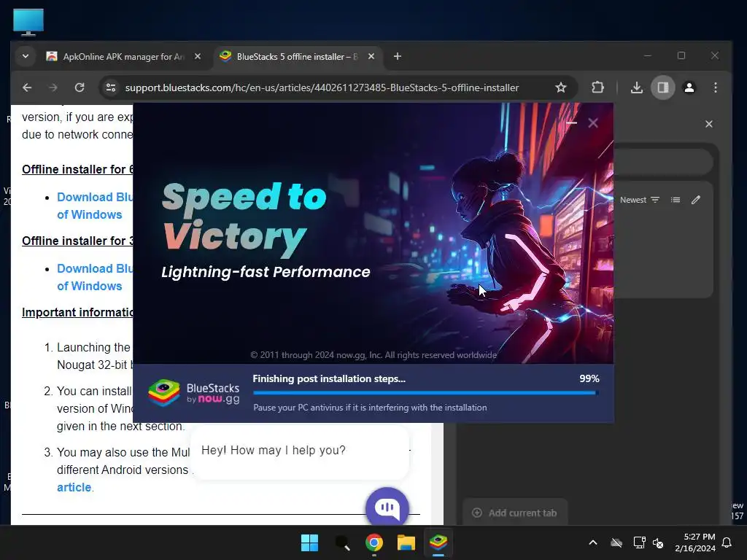Select the This PC desktop icon

coord(28,22)
